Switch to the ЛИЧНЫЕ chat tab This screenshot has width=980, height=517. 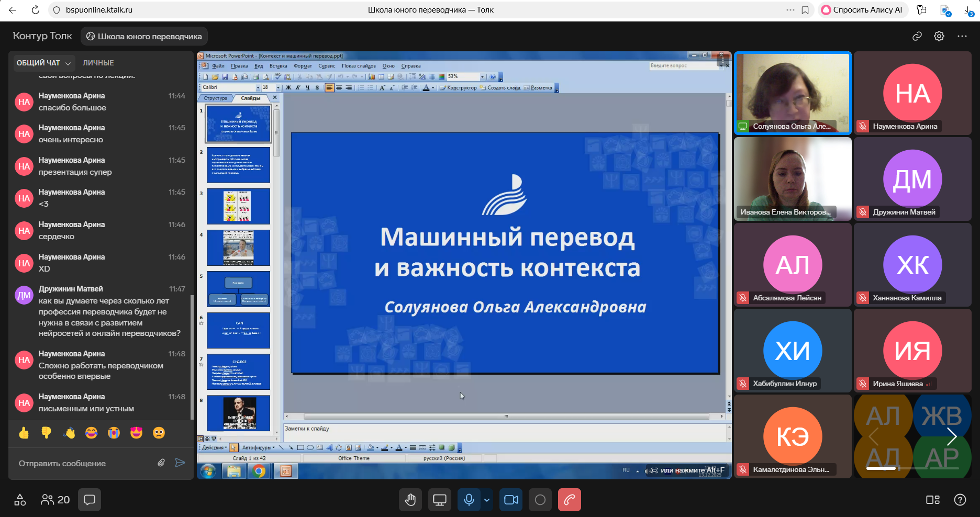tap(98, 63)
